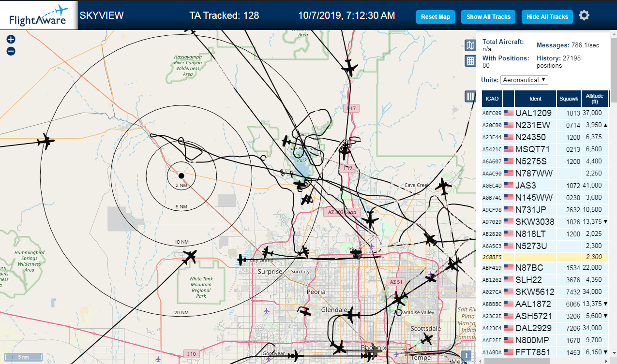Select the N231EW aircraft row

[x=546, y=125]
